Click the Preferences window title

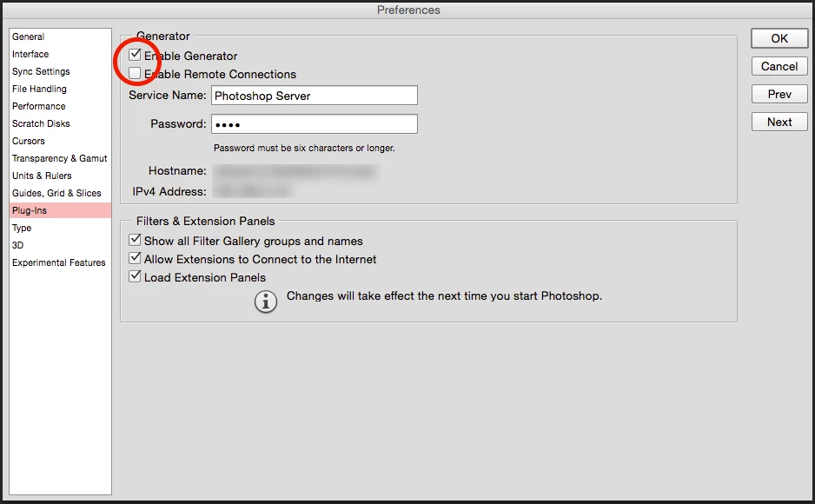click(408, 10)
